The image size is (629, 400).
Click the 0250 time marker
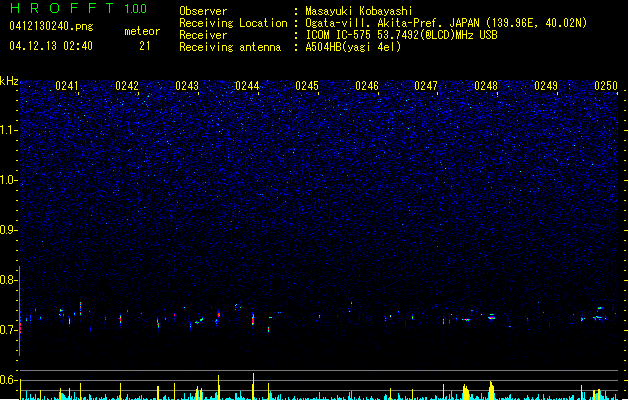click(x=606, y=86)
